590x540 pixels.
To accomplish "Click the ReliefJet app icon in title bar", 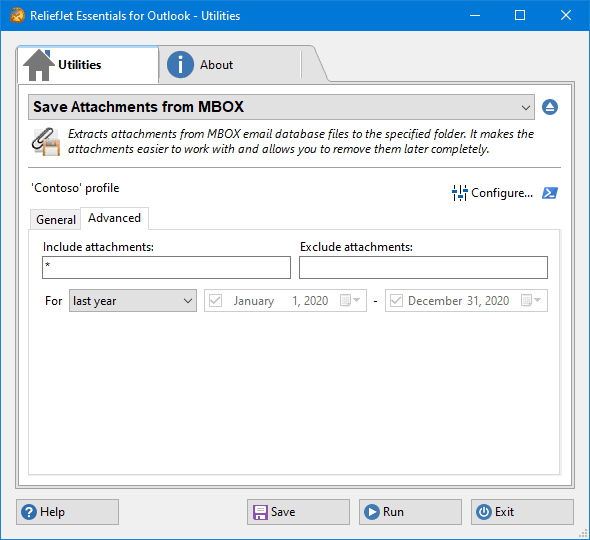I will pos(17,16).
